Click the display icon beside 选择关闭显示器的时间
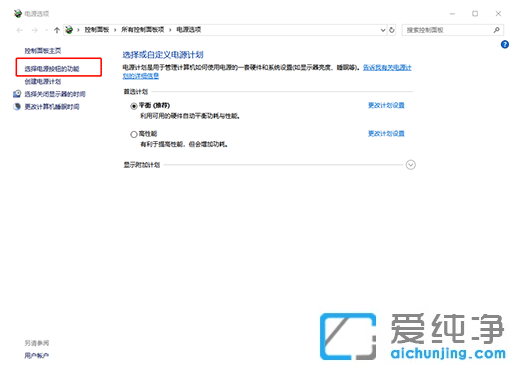 [17, 94]
